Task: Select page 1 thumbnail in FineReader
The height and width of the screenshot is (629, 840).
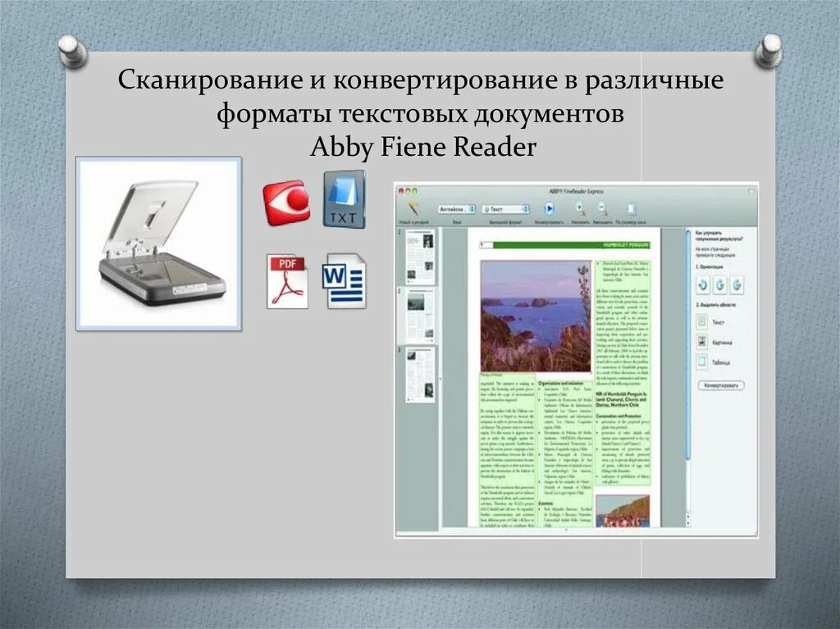Action: 420,258
